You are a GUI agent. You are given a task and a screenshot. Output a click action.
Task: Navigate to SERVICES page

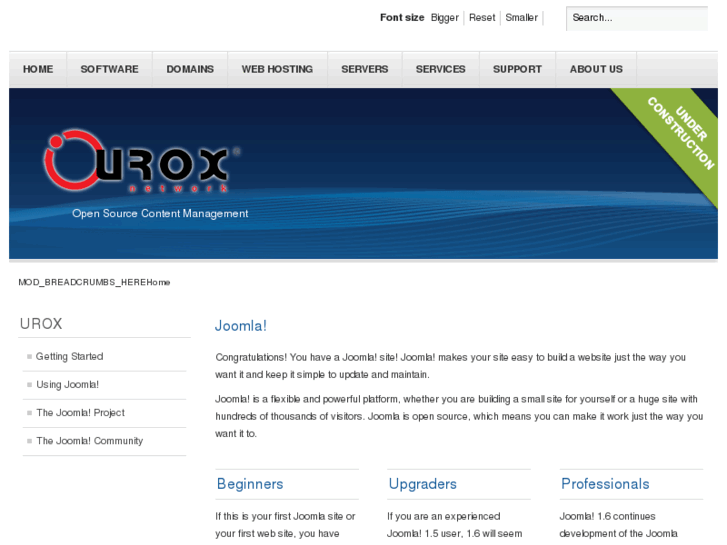(x=440, y=69)
